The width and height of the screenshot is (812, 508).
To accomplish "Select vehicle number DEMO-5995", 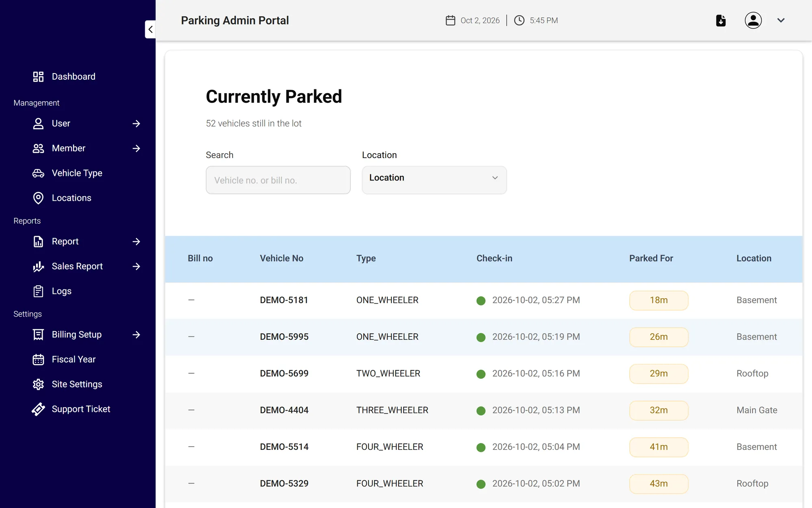I will [284, 337].
